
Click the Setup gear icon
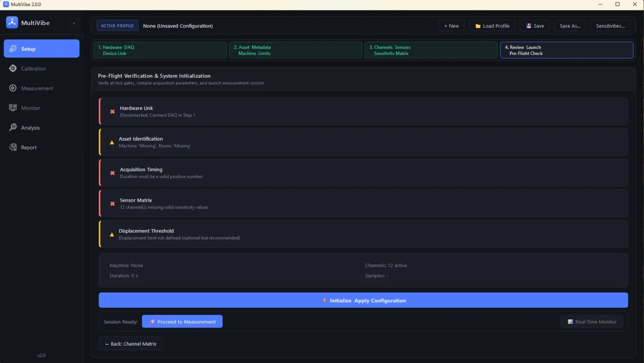click(13, 49)
